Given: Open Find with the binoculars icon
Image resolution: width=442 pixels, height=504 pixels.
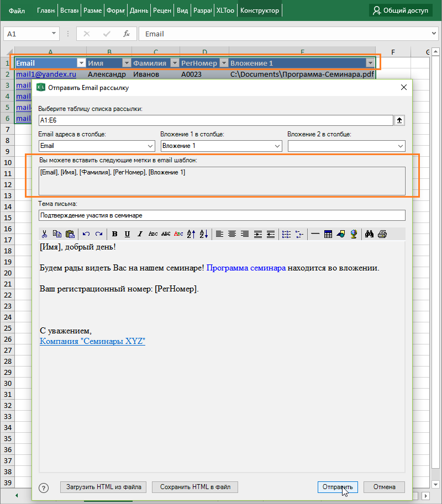Looking at the screenshot, I should tap(369, 234).
